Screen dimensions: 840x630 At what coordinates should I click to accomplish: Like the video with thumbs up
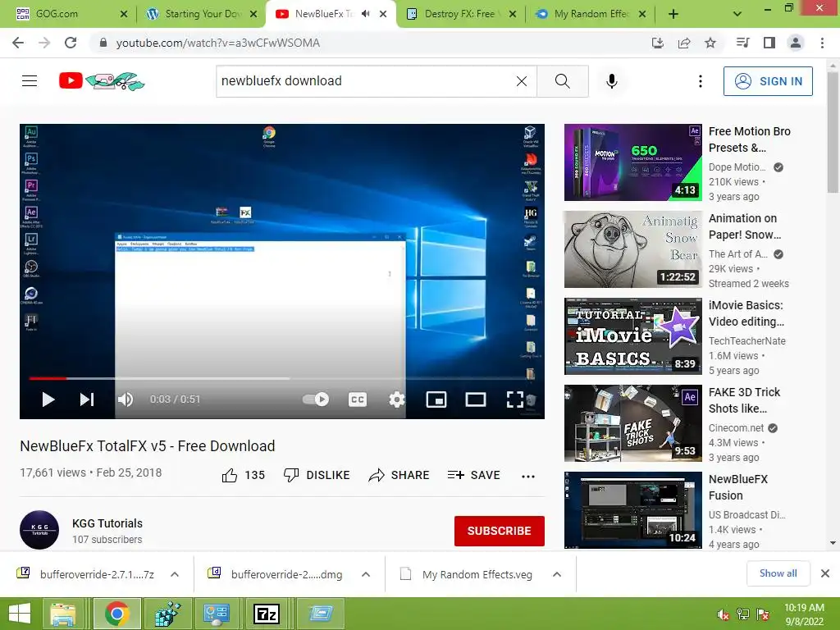(243, 475)
